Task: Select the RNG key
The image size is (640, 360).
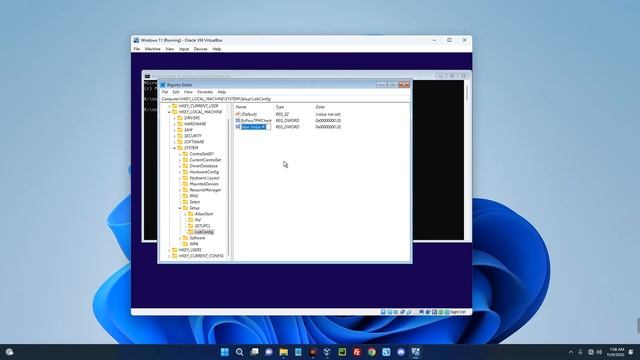Action: [x=193, y=196]
